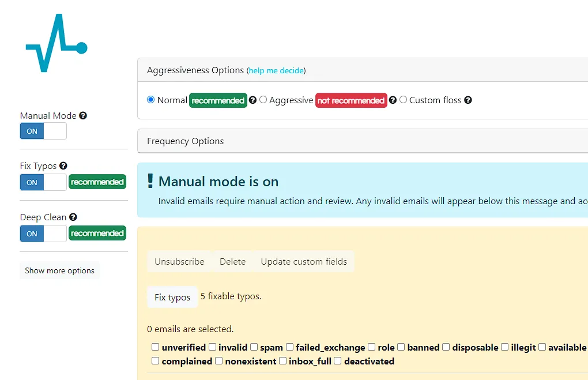Click the '0 emails are selected.' text
Screen dimensions: 588x380
point(190,329)
